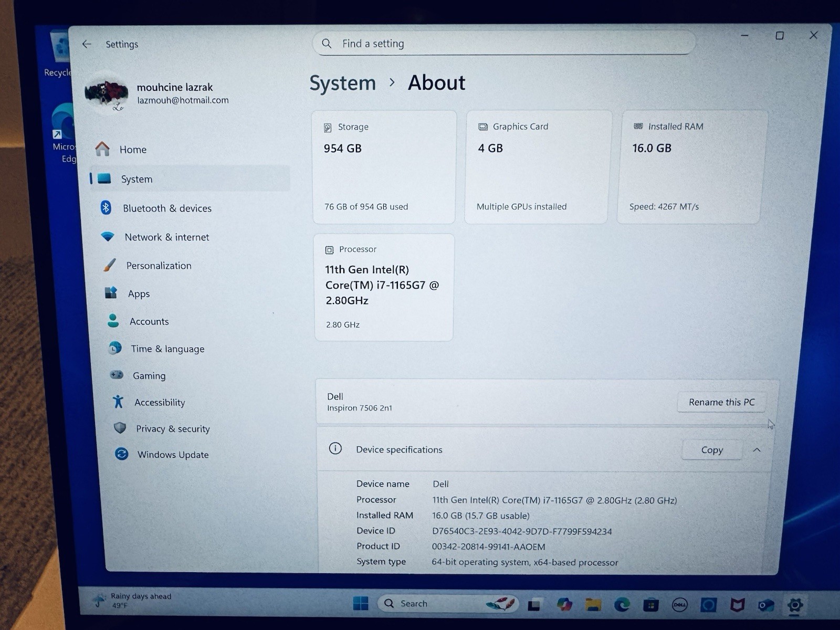The width and height of the screenshot is (840, 630).
Task: Click the mouhcine lazrak account name
Action: click(x=175, y=87)
